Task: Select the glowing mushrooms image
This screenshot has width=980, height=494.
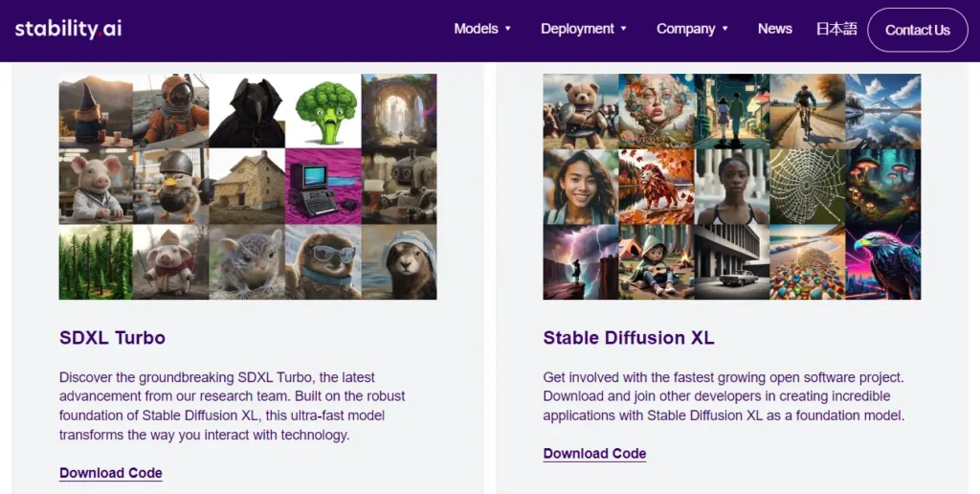Action: (883, 187)
